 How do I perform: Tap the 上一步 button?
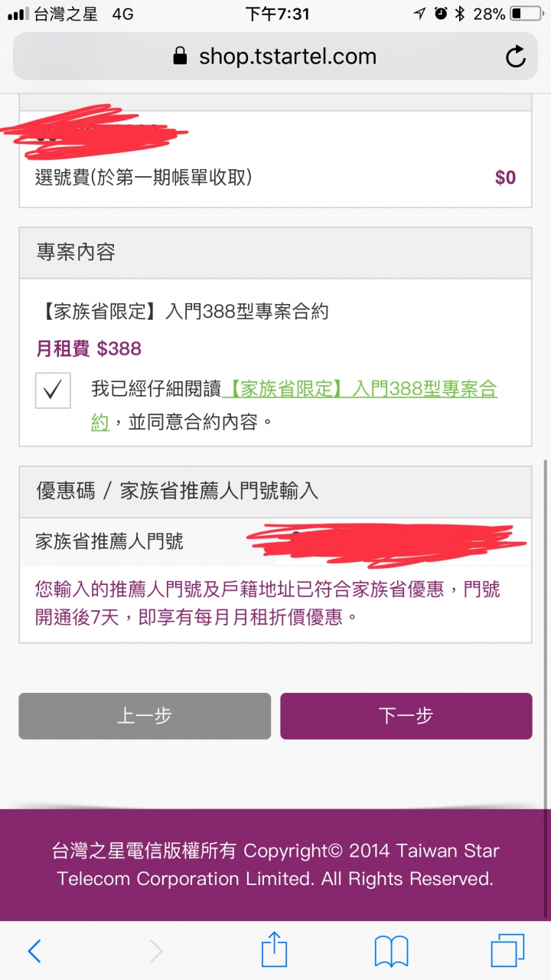coord(145,716)
